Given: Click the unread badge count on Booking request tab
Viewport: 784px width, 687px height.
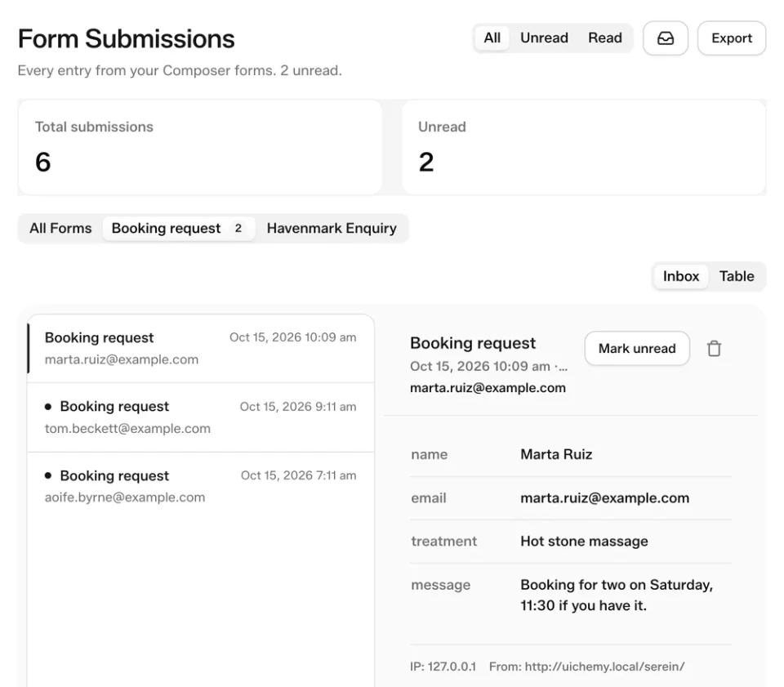Looking at the screenshot, I should click(x=238, y=229).
